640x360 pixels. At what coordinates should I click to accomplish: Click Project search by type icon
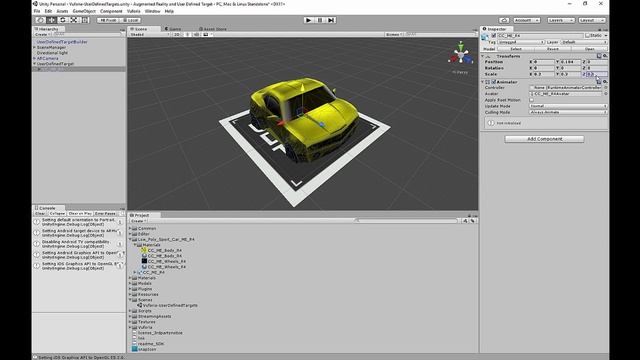click(465, 221)
